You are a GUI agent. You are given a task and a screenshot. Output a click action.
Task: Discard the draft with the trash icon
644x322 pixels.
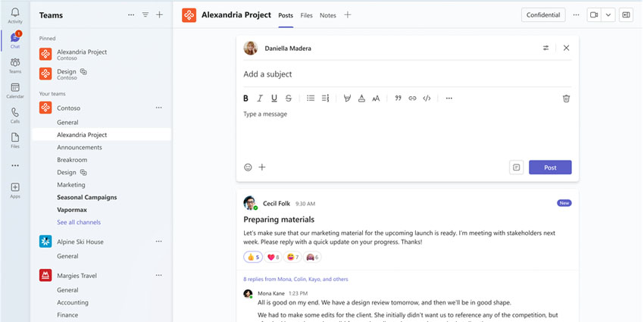tap(566, 98)
